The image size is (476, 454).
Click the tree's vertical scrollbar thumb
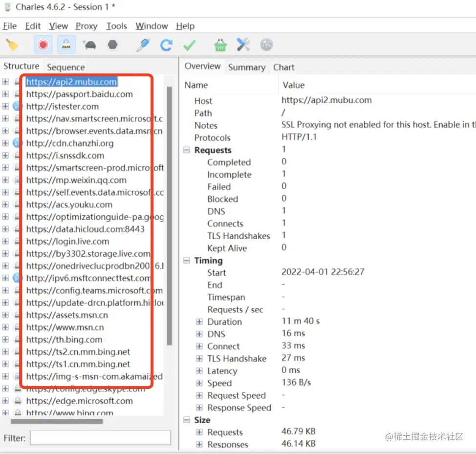[x=170, y=216]
